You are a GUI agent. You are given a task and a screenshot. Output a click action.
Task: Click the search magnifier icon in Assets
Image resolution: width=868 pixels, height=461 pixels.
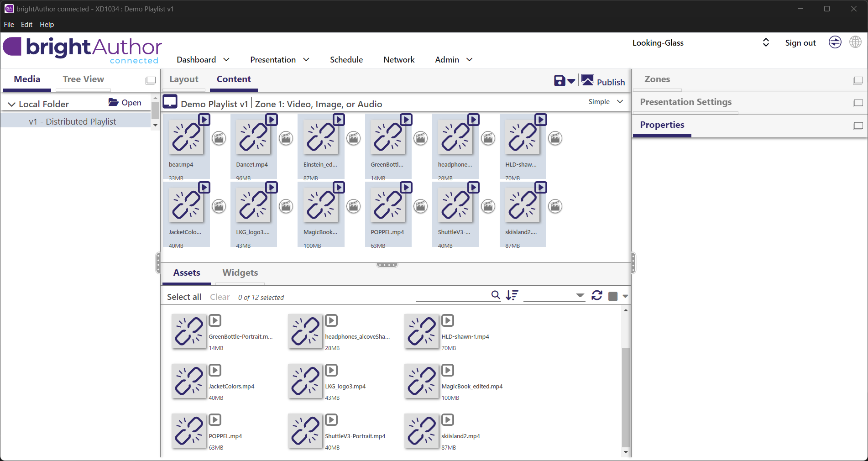tap(496, 295)
